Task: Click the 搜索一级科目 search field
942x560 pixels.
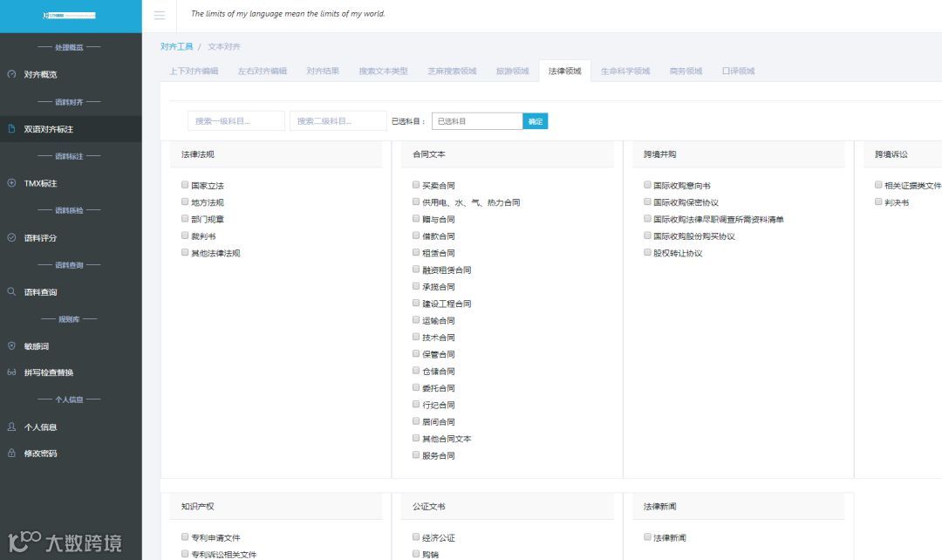Action: [x=236, y=120]
